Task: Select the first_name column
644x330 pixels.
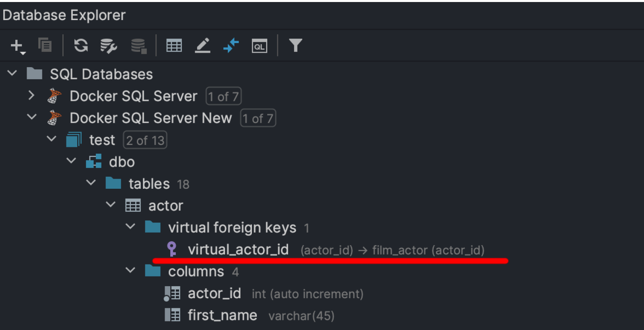Action: point(222,315)
